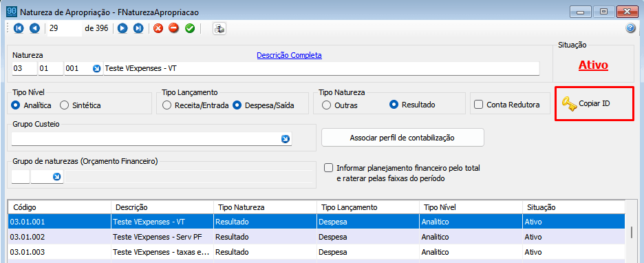The width and height of the screenshot is (644, 263).
Task: Click the toolbar icon after the separator
Action: point(219,29)
